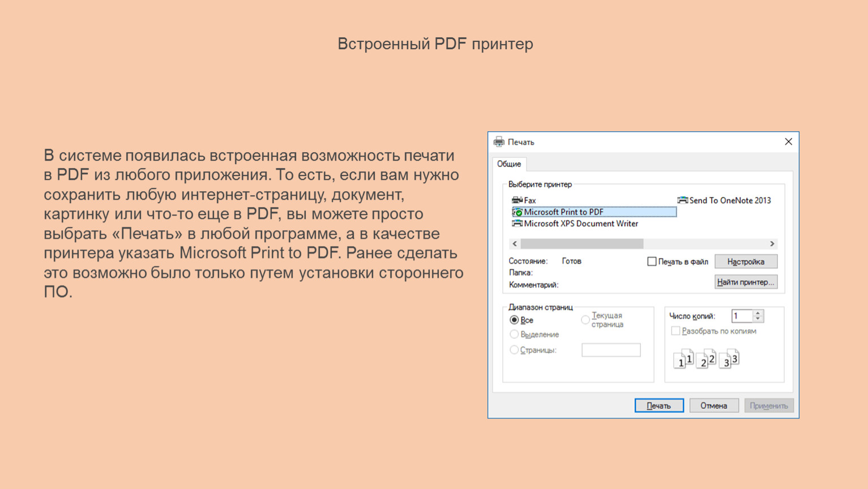This screenshot has width=868, height=489.
Task: Click the Отмена button
Action: tap(714, 406)
